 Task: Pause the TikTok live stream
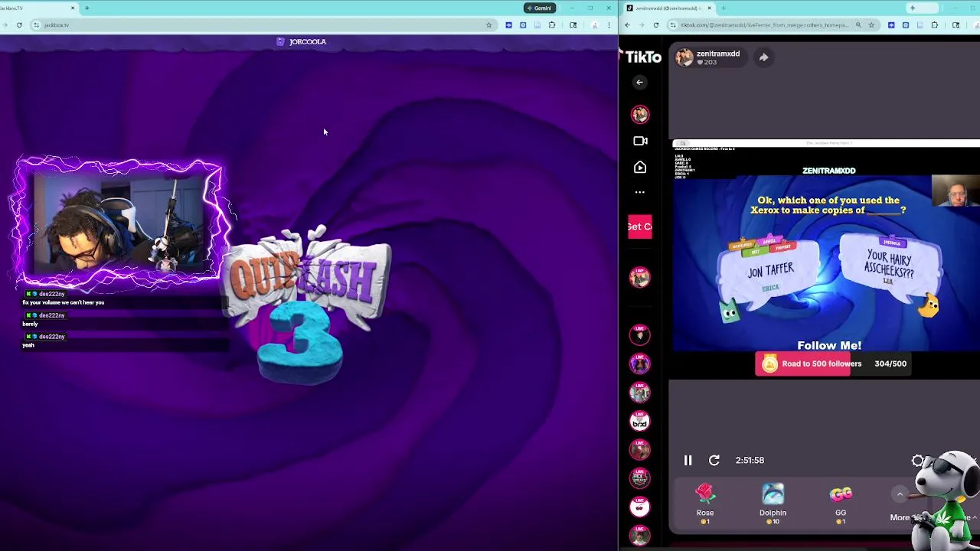688,460
